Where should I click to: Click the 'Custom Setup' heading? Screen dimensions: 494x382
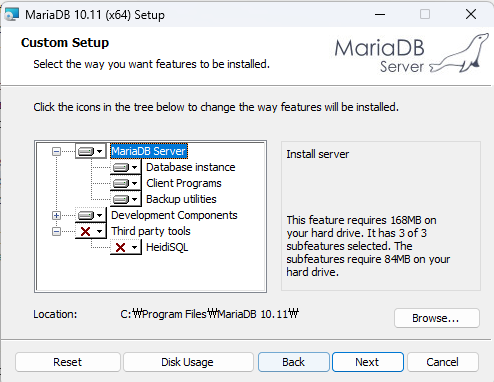pyautogui.click(x=65, y=43)
